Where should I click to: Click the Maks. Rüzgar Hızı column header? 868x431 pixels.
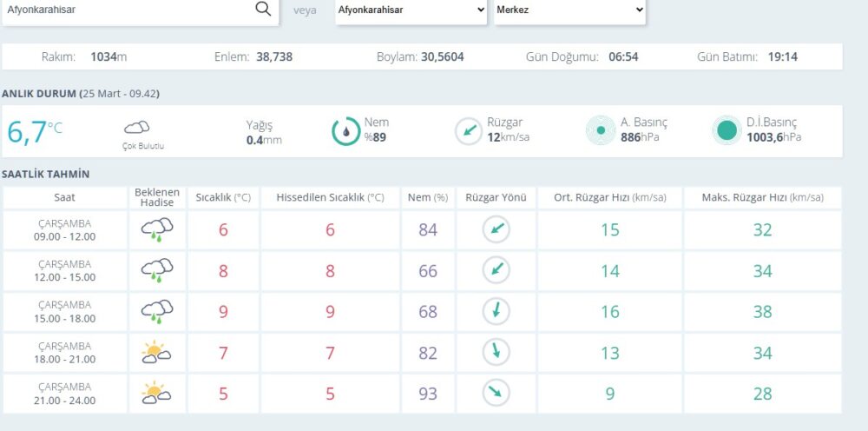click(762, 197)
